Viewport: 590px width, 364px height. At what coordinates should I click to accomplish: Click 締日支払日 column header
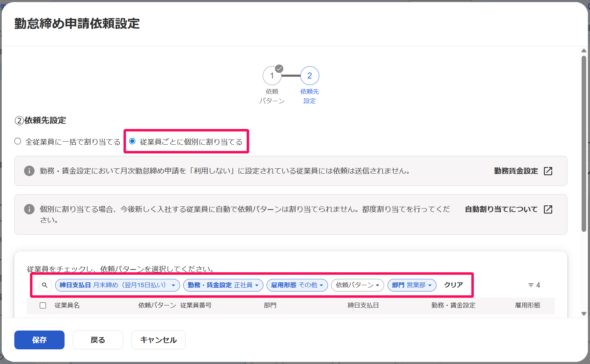(x=364, y=305)
